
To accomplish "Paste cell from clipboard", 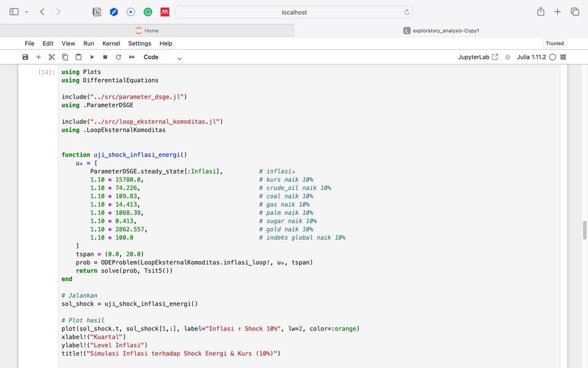I will tap(78, 57).
